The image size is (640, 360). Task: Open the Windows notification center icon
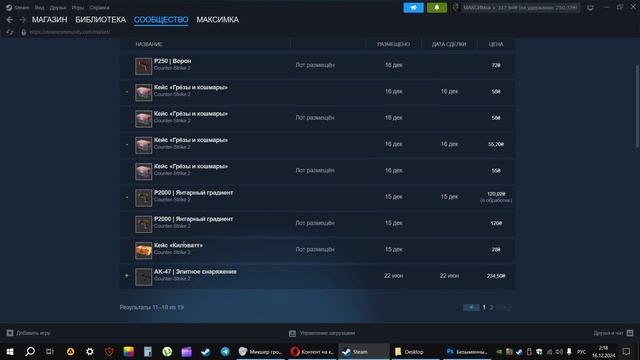point(626,351)
